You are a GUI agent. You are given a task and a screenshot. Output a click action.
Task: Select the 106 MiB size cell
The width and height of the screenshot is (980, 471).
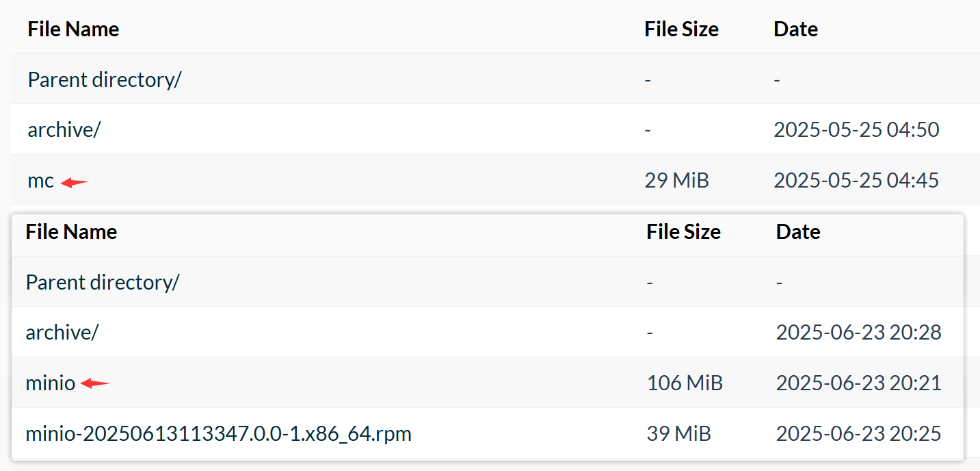tap(685, 383)
